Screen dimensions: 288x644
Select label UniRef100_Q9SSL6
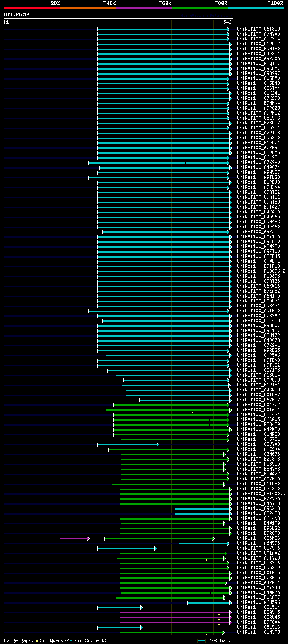(x=258, y=563)
